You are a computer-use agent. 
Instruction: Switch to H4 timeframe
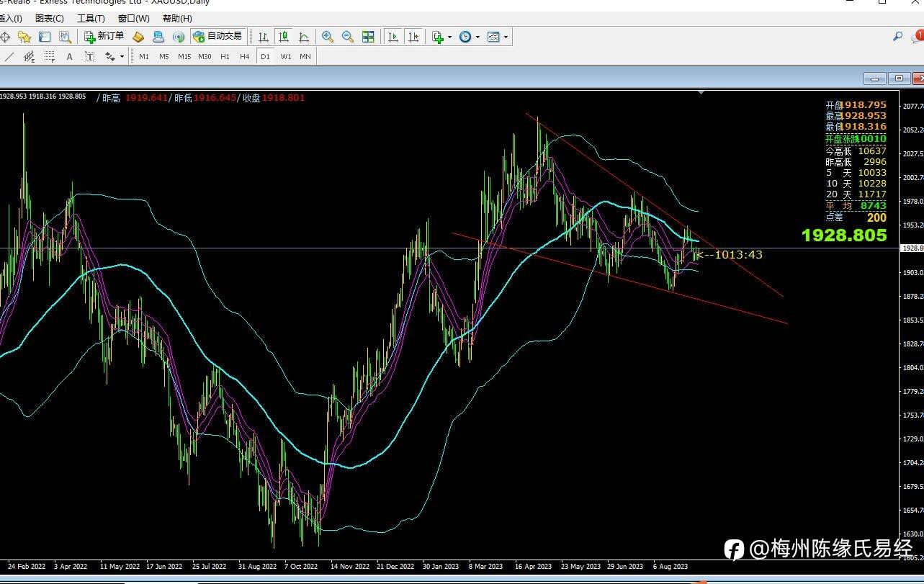pyautogui.click(x=245, y=56)
